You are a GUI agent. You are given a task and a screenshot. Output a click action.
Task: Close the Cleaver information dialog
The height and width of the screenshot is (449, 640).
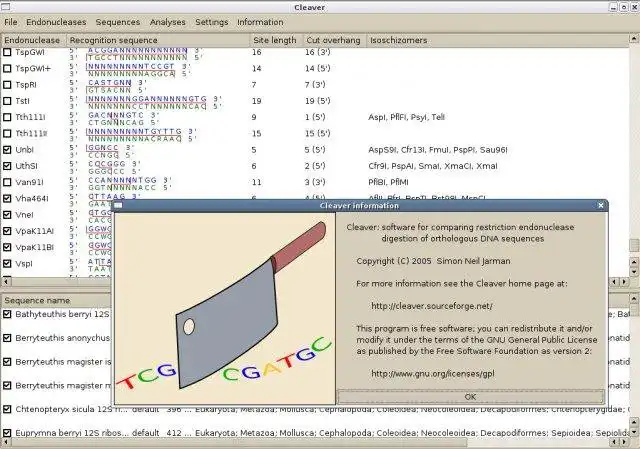600,206
